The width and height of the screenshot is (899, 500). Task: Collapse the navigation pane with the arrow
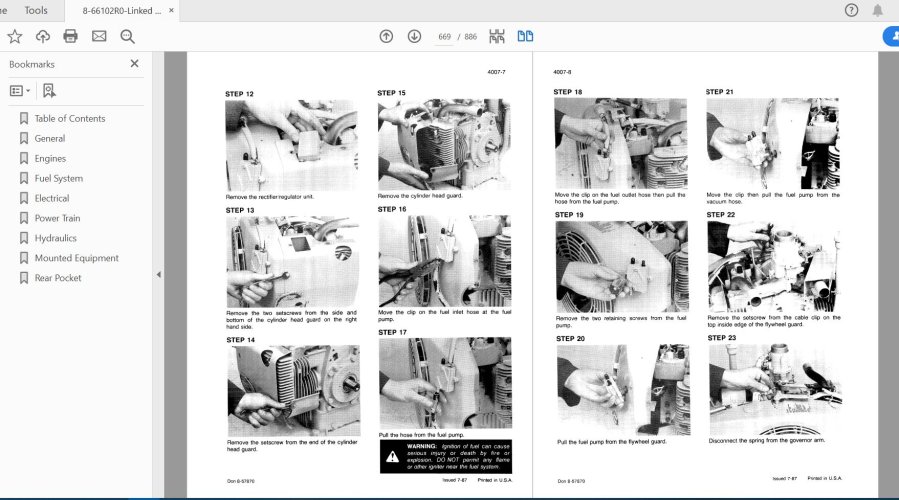pos(158,275)
